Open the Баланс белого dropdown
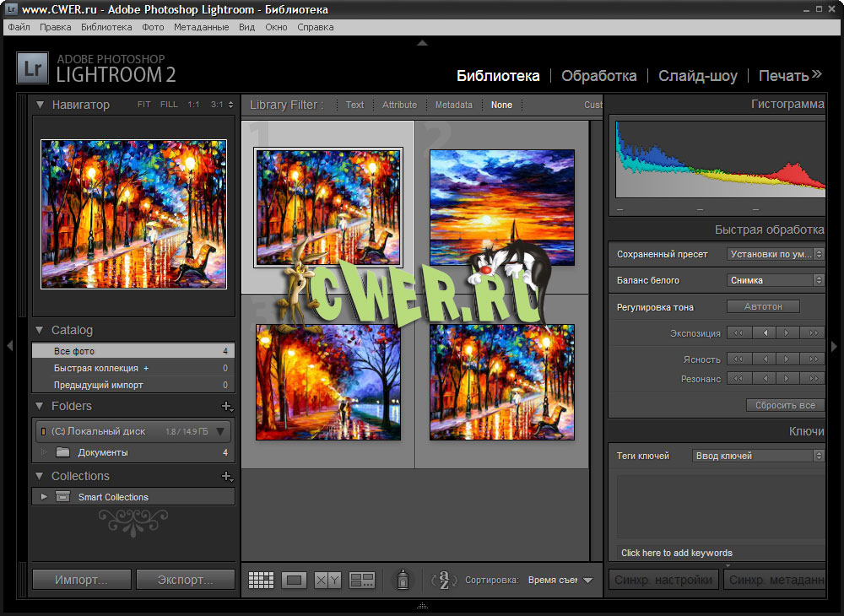The height and width of the screenshot is (616, 844). pyautogui.click(x=775, y=280)
